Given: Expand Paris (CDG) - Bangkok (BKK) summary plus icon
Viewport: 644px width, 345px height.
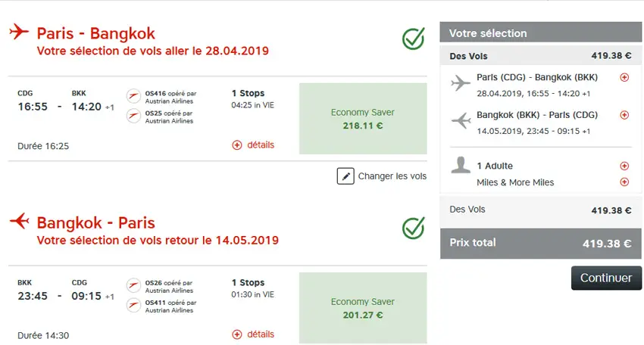Looking at the screenshot, I should coord(624,77).
